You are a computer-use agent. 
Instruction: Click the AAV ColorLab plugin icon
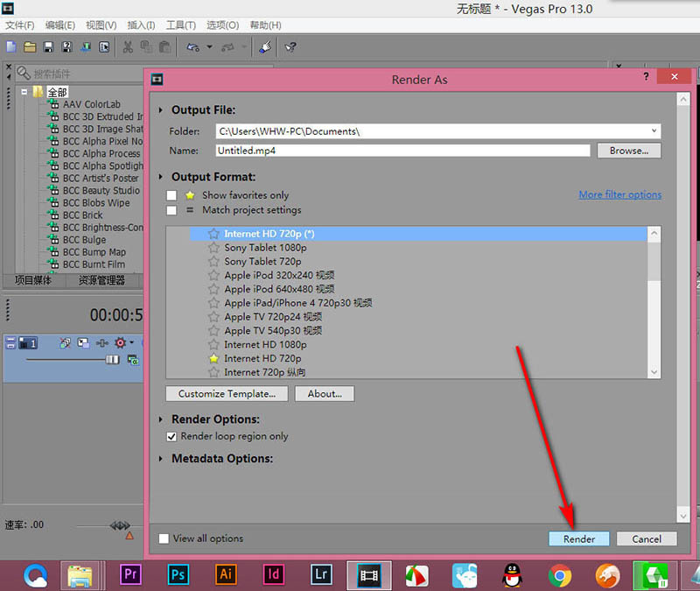pyautogui.click(x=53, y=104)
